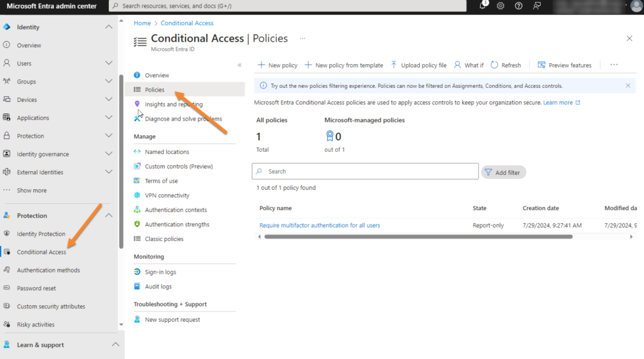Open the feedback icon in top bar
The height and width of the screenshot is (359, 644).
click(x=536, y=6)
